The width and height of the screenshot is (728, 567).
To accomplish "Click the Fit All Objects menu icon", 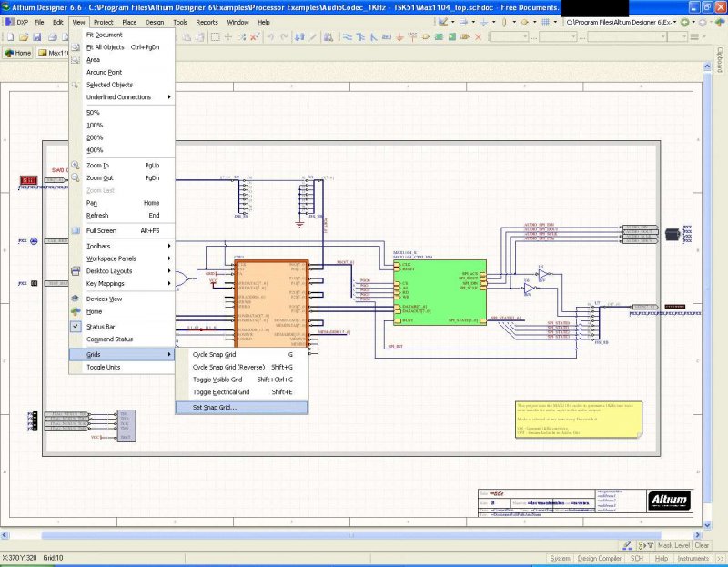I will click(x=76, y=47).
